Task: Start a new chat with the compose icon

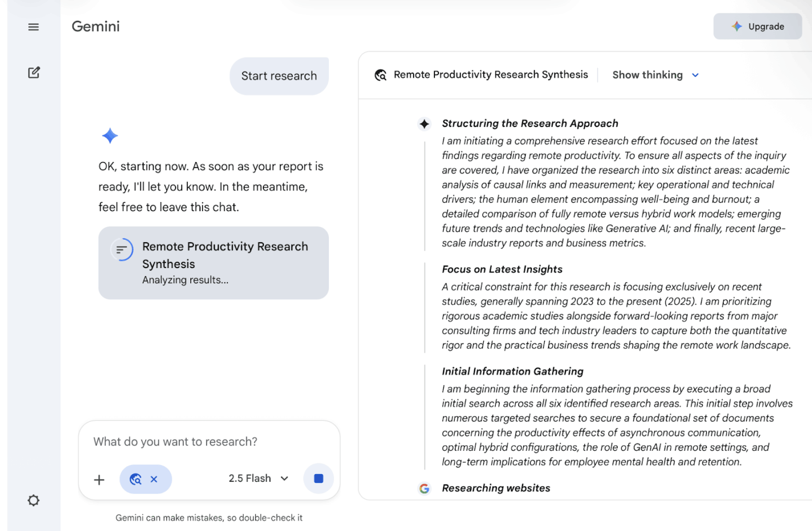Action: 34,72
